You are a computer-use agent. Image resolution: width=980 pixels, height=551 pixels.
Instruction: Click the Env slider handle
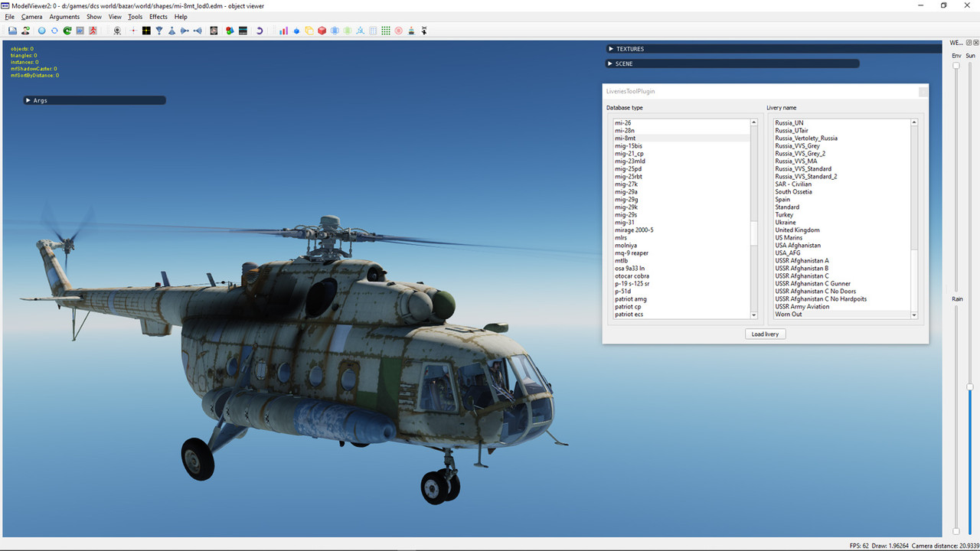pyautogui.click(x=956, y=66)
